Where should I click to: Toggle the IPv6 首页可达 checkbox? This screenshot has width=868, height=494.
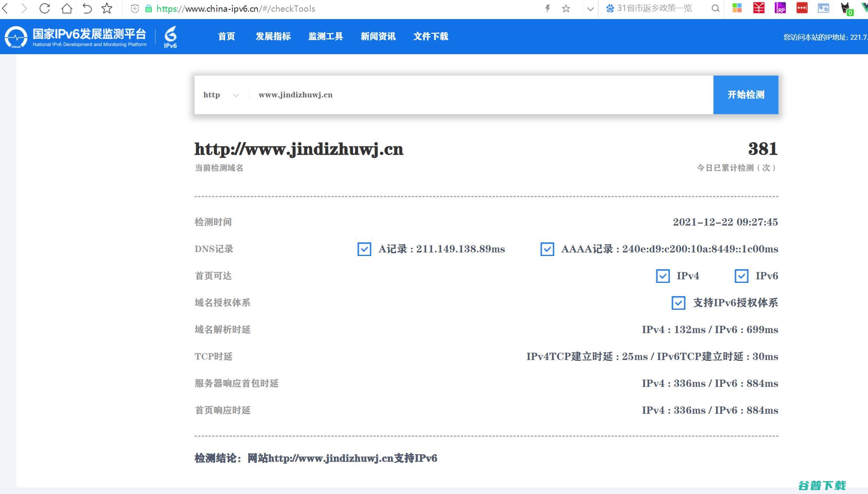(741, 276)
